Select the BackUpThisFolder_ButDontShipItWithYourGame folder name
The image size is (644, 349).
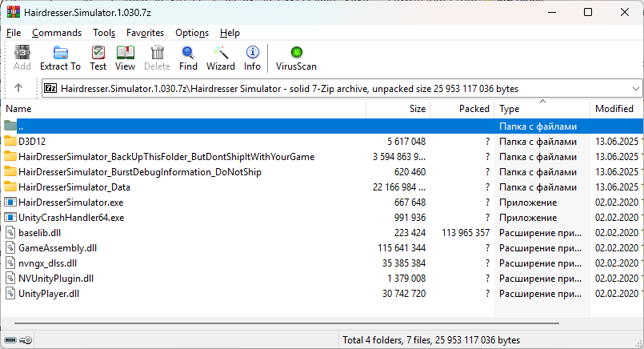[x=166, y=157]
